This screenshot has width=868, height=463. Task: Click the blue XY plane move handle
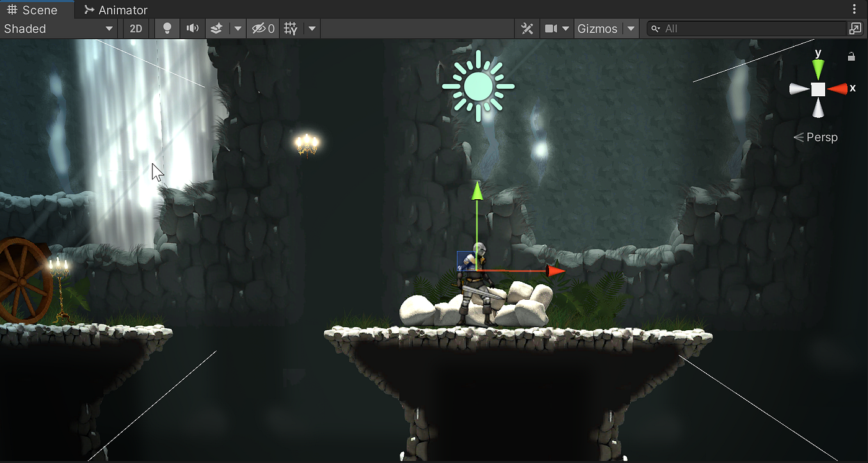[466, 261]
